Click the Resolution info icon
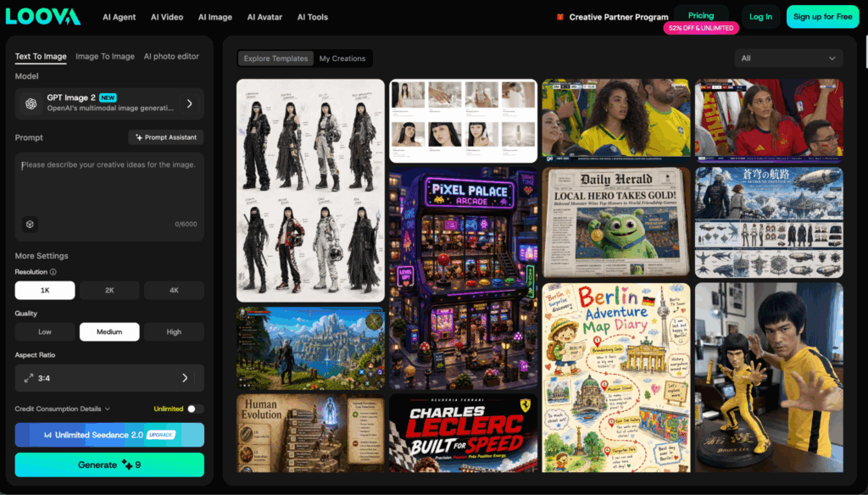 [53, 272]
